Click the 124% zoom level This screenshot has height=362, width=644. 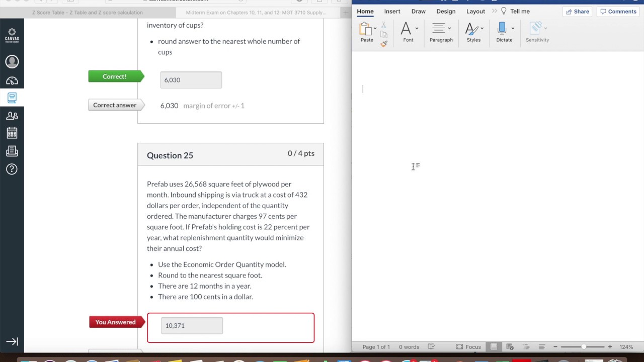pyautogui.click(x=626, y=347)
